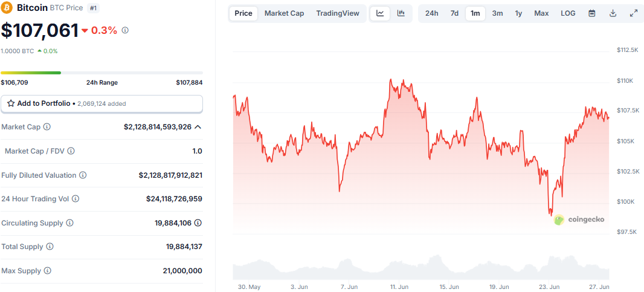
Task: Open info icon beside the 19,884,106 value
Action: [x=198, y=223]
